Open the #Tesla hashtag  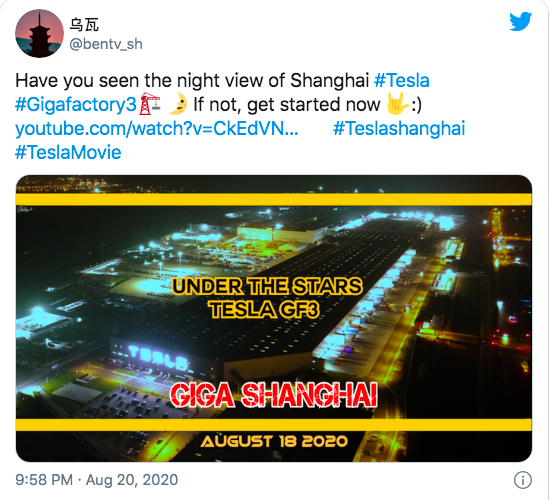402,80
